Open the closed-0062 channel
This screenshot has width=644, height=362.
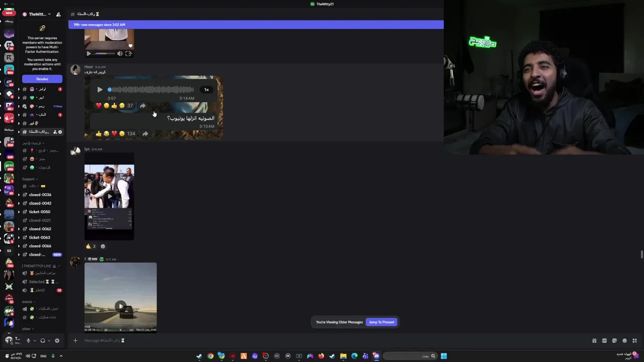point(40,229)
